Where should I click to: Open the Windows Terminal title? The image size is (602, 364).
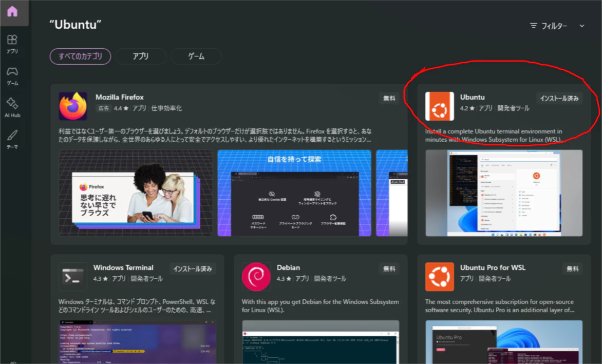point(123,267)
